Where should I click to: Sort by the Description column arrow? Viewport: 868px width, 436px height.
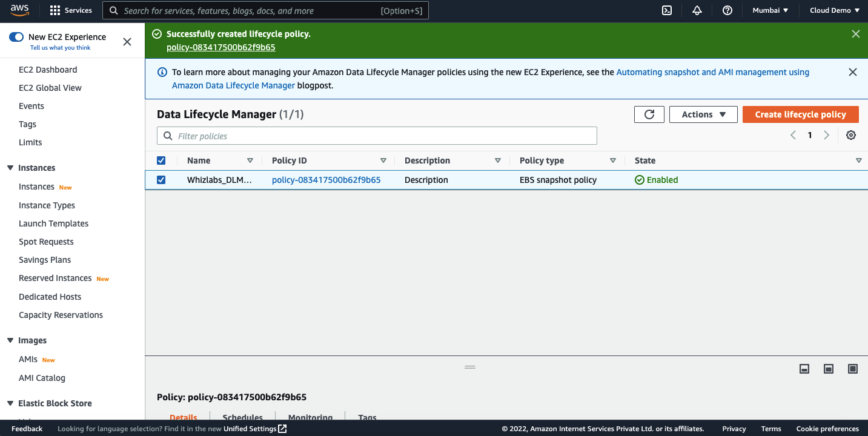pyautogui.click(x=498, y=160)
